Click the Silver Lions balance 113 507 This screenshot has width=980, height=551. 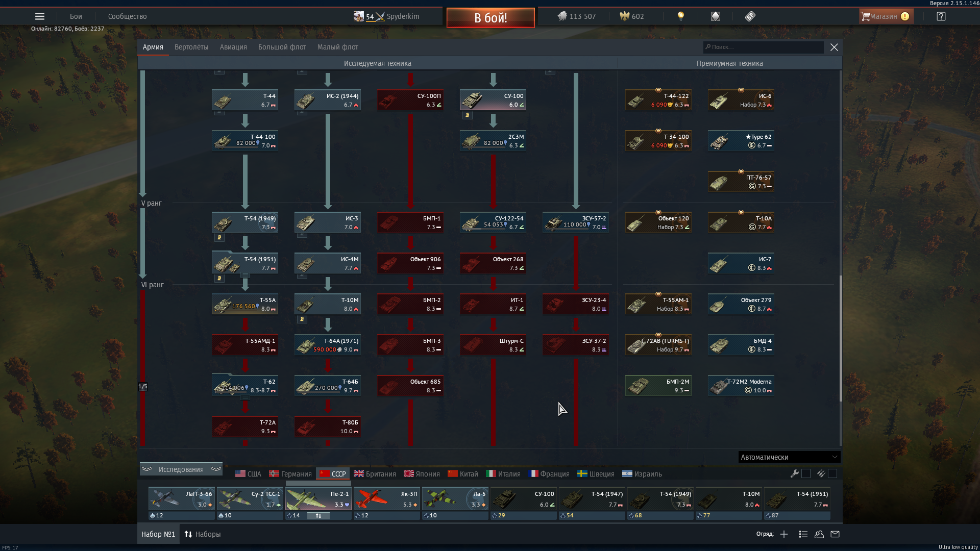tap(576, 16)
